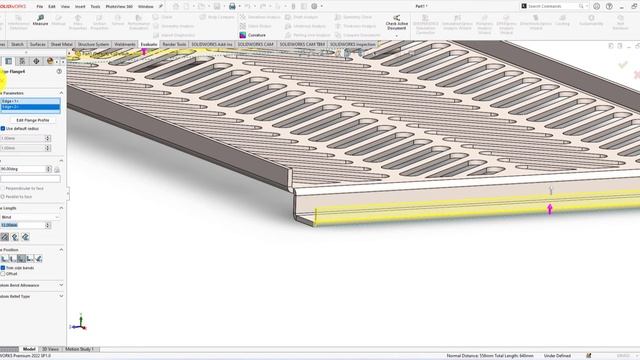Click the pin icon after Window menu
This screenshot has height=360, width=640.
(161, 6)
